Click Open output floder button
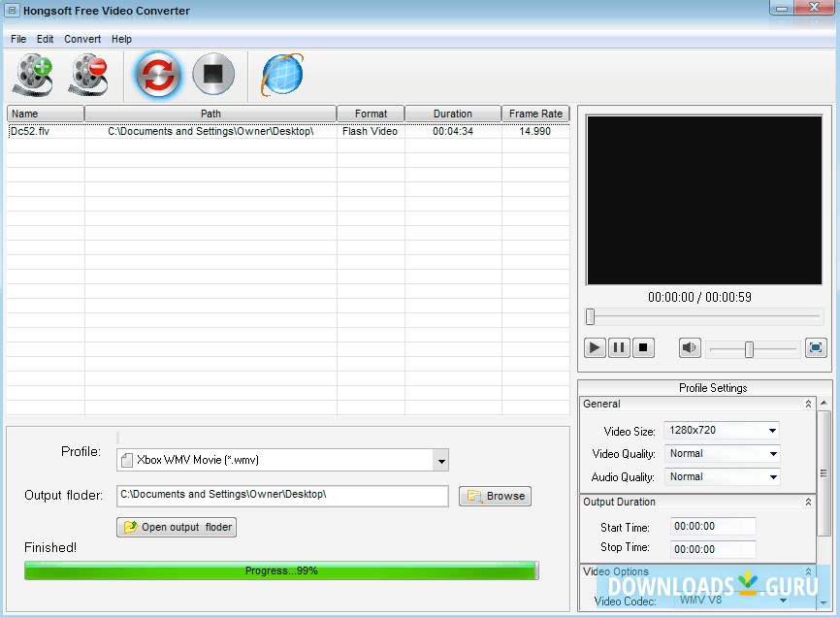The image size is (840, 618). click(x=177, y=528)
